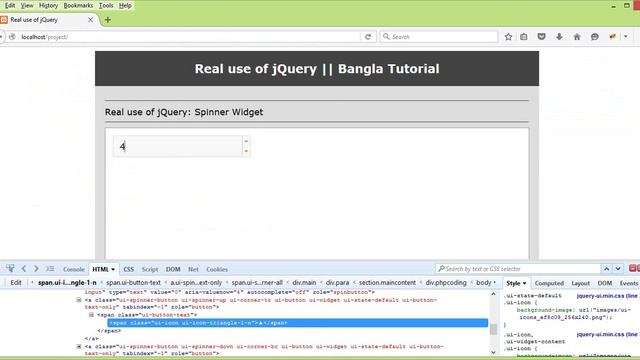Click the localhost/project address bar
640x360 pixels.
coord(188,37)
